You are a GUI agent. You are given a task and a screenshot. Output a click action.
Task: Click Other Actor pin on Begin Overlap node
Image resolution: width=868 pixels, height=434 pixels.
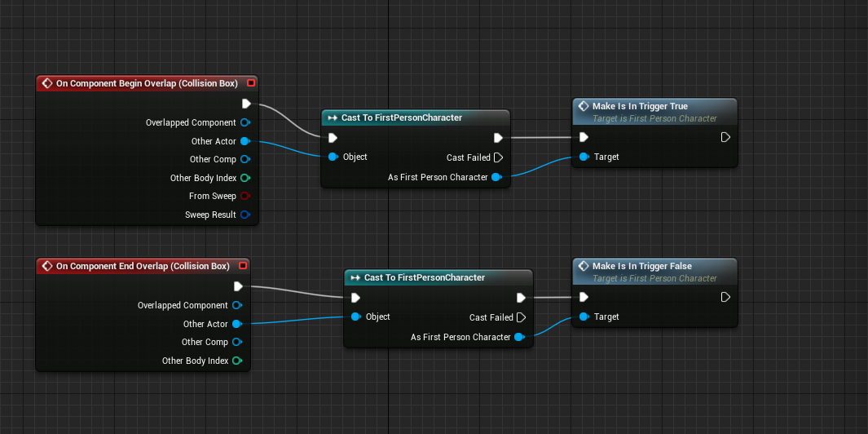(x=245, y=141)
